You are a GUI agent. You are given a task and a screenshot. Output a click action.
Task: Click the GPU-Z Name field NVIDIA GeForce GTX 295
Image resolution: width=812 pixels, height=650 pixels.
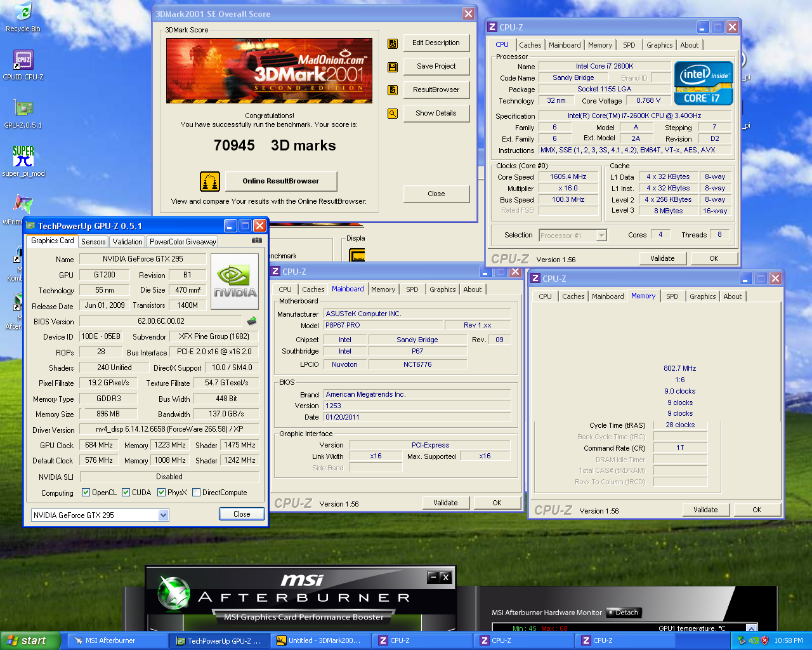tap(143, 259)
